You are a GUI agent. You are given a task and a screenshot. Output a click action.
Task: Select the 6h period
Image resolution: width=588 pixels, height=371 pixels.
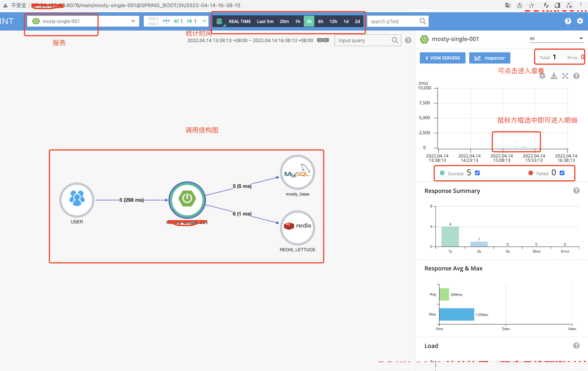(x=320, y=21)
